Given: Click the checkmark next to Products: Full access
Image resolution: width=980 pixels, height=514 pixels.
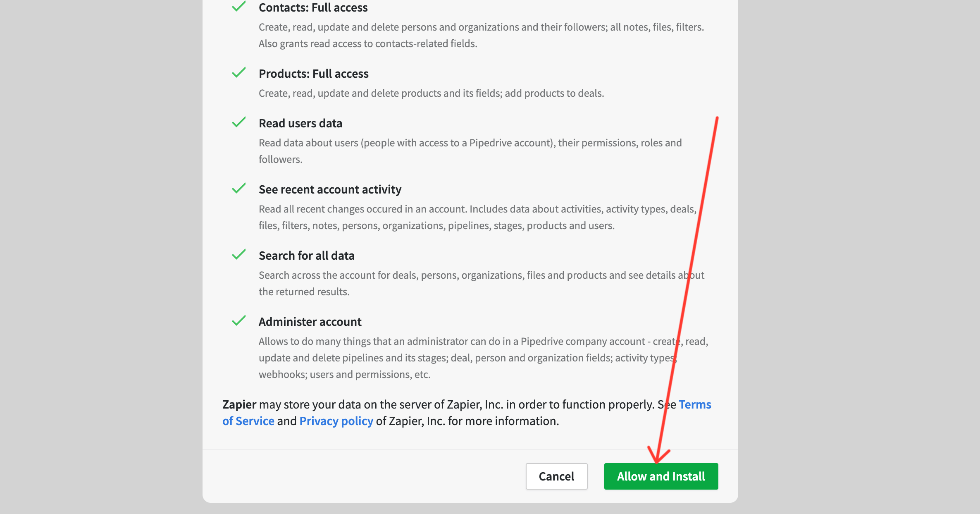Looking at the screenshot, I should tap(239, 73).
